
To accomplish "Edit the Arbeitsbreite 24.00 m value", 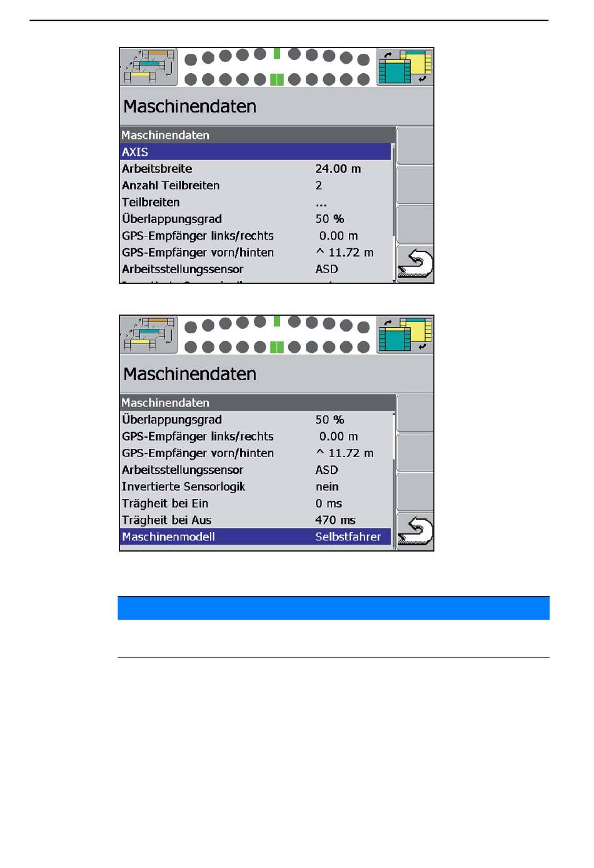I will 338,169.
